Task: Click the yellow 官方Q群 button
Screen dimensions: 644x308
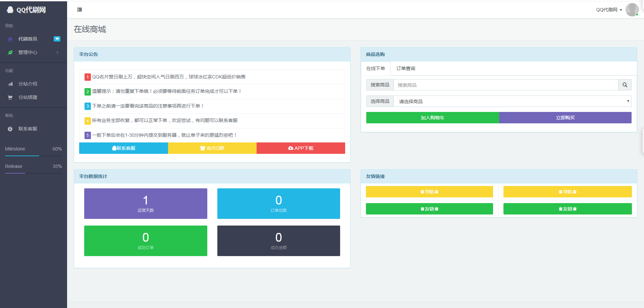Action: click(x=212, y=148)
